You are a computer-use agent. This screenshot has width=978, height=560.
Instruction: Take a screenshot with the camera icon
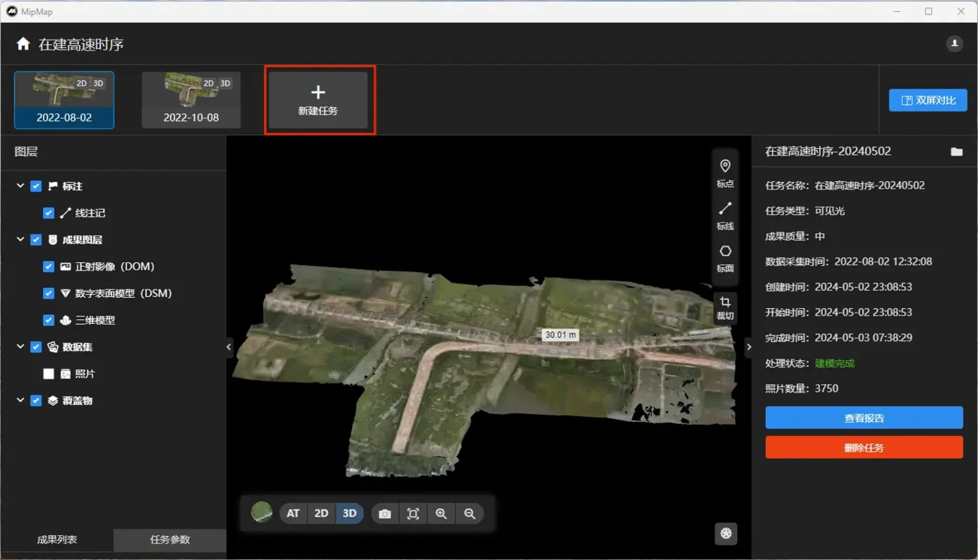tap(384, 514)
